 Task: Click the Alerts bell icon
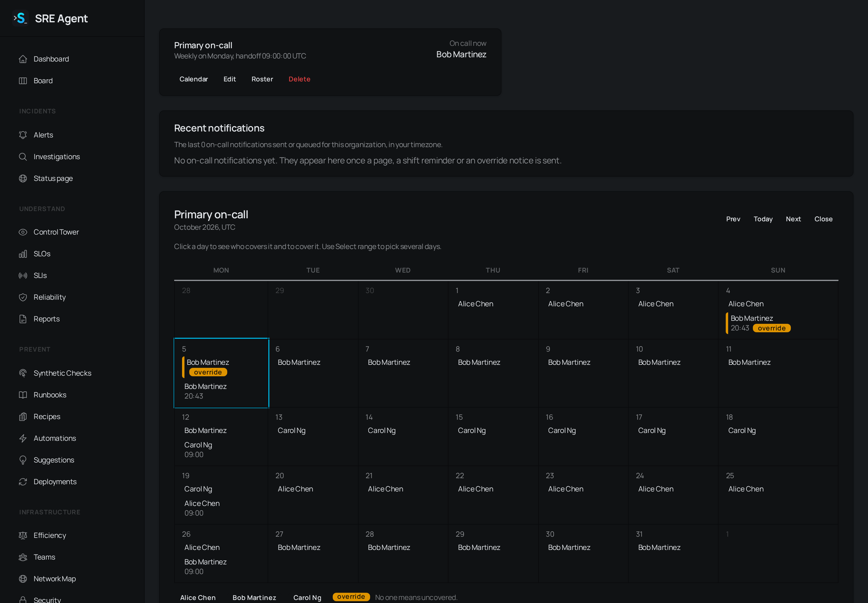[23, 135]
